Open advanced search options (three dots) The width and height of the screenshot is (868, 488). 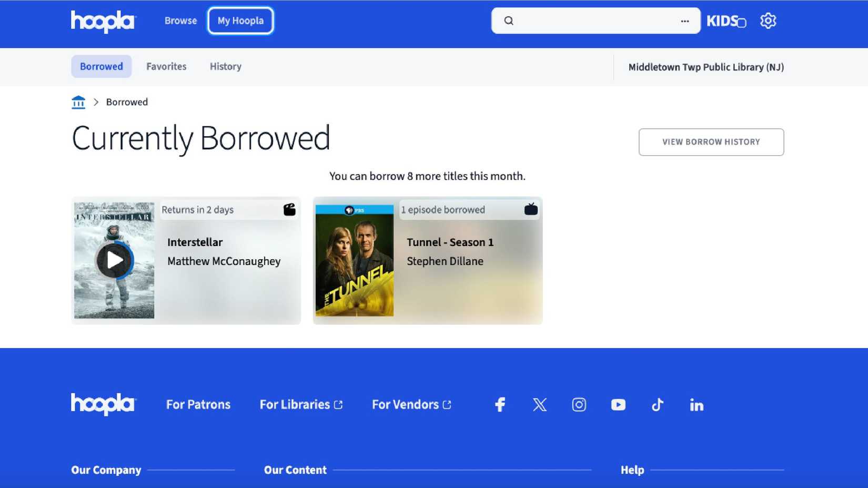point(684,21)
